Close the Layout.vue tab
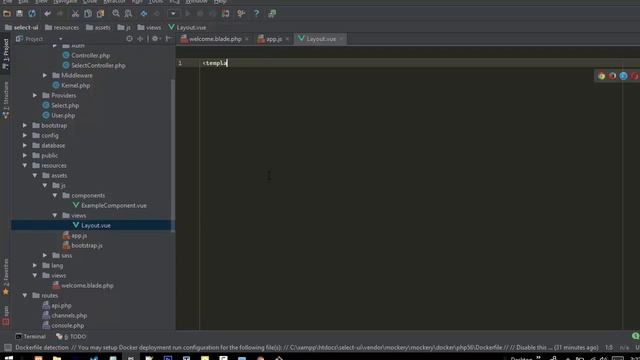Screen dimensions: 640x360 [341, 39]
